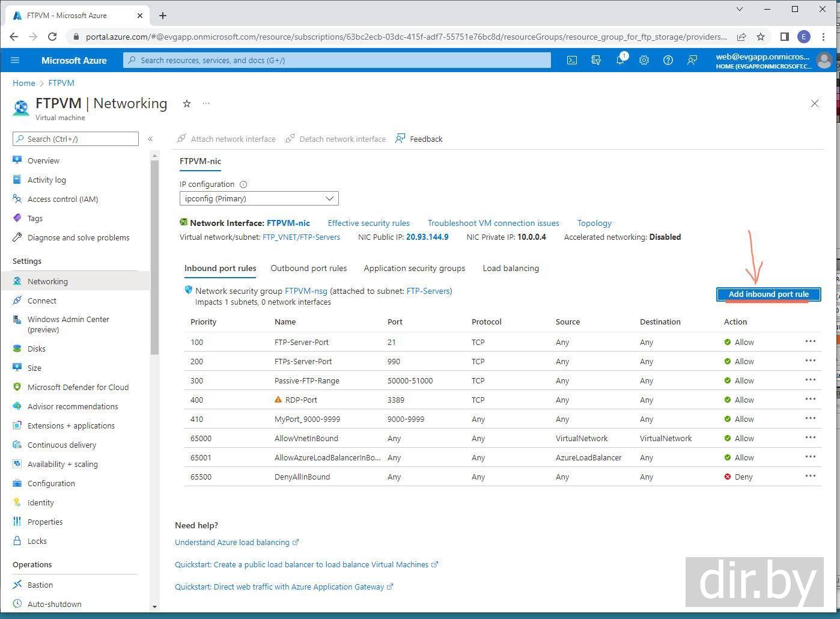The width and height of the screenshot is (840, 619).
Task: Click the info icon beside IP configuration
Action: [x=243, y=184]
